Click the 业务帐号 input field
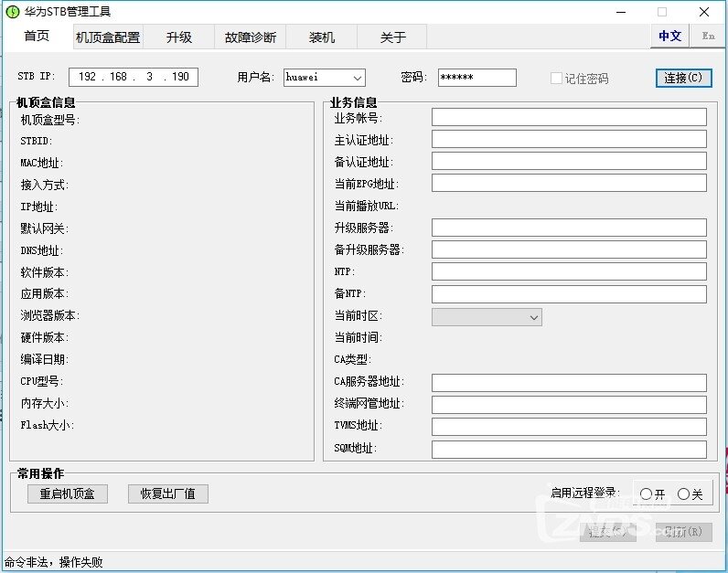Image resolution: width=728 pixels, height=573 pixels. pos(569,117)
